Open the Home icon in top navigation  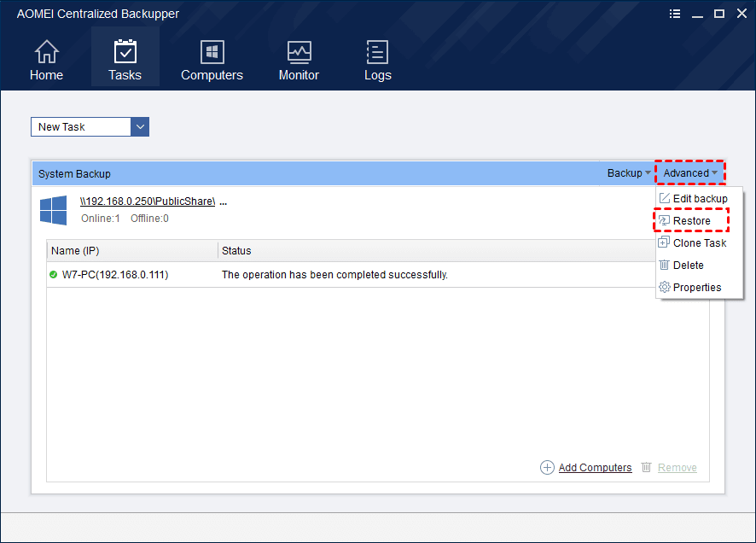point(46,51)
